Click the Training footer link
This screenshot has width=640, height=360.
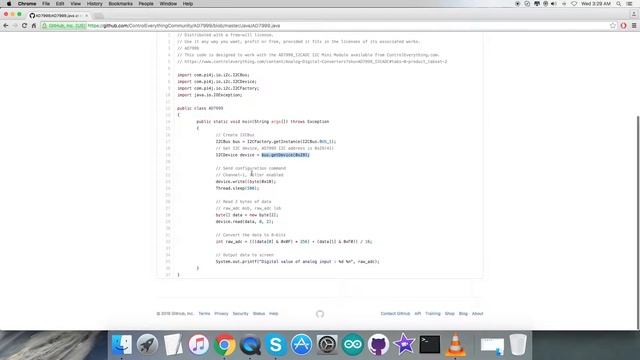pos(433,313)
